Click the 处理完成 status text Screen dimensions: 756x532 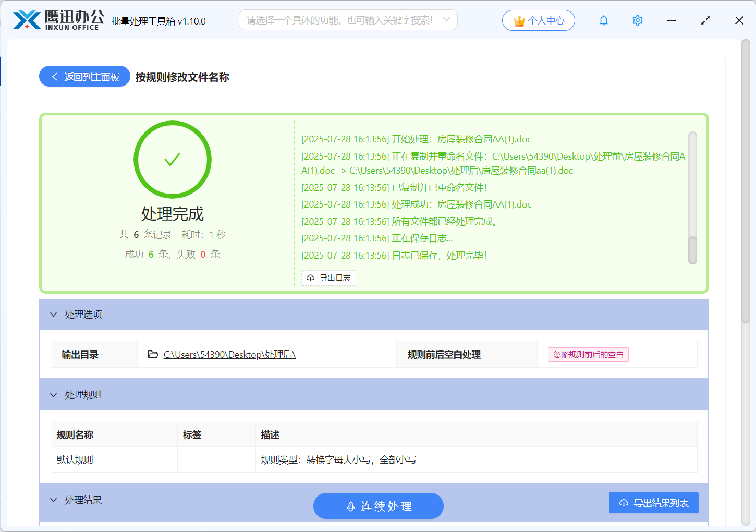pos(173,214)
